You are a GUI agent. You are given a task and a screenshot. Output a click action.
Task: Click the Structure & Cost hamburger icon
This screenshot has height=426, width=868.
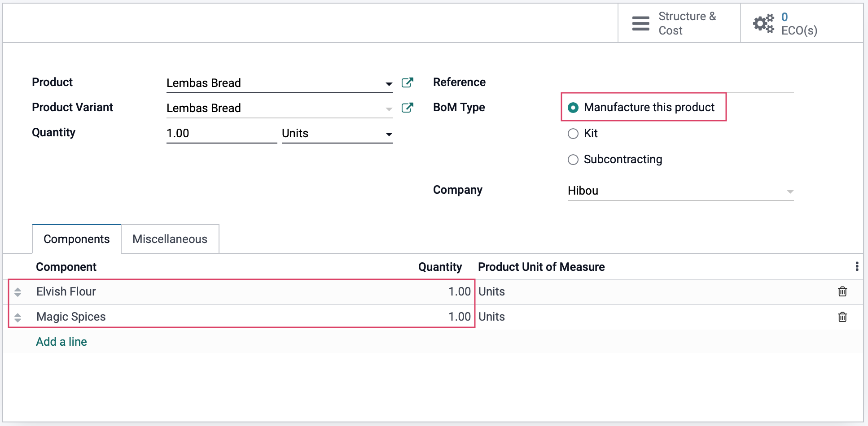[640, 23]
